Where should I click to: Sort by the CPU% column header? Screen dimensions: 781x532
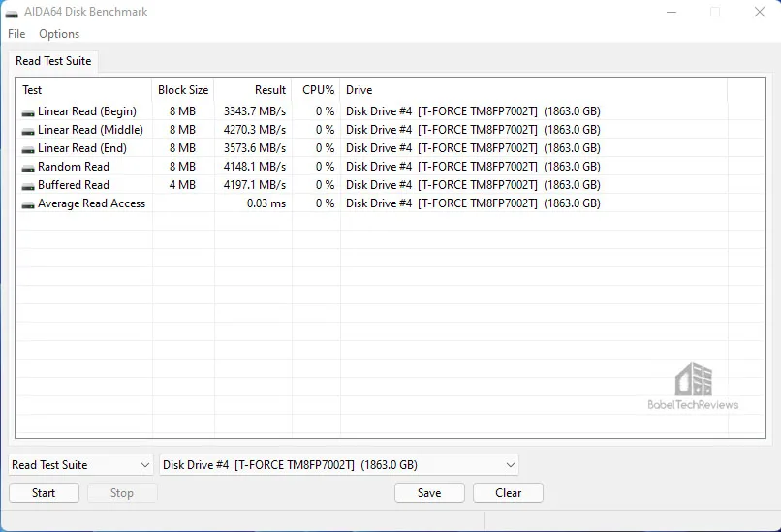[316, 90]
